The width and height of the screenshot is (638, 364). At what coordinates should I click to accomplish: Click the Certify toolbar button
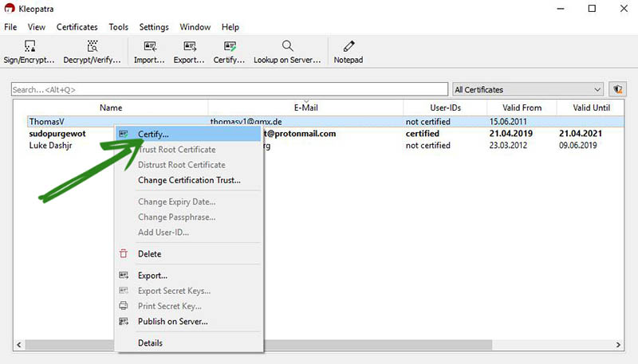click(229, 52)
